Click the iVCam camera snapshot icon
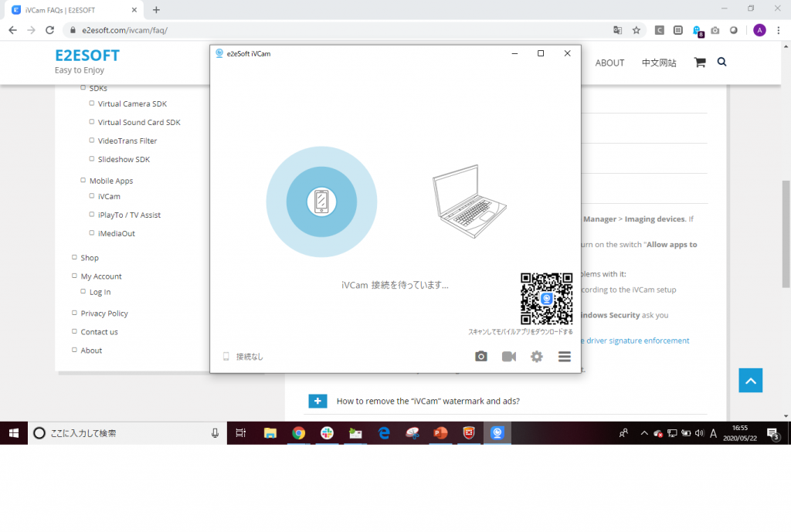Screen dimensions: 791x532 point(481,357)
